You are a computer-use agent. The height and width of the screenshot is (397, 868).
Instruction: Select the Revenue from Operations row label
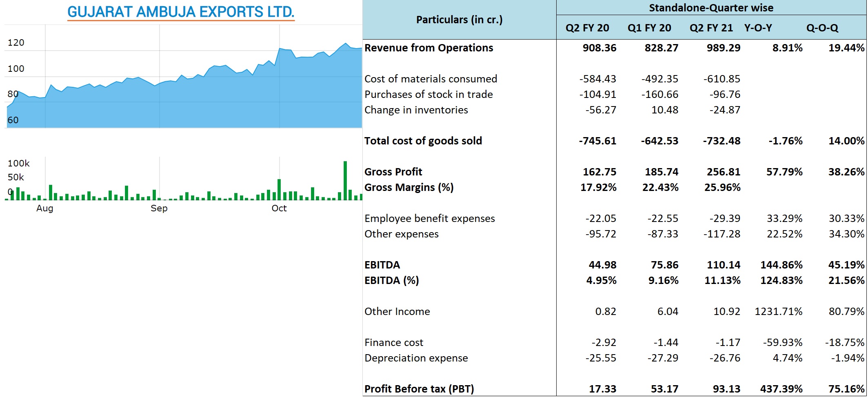click(428, 48)
